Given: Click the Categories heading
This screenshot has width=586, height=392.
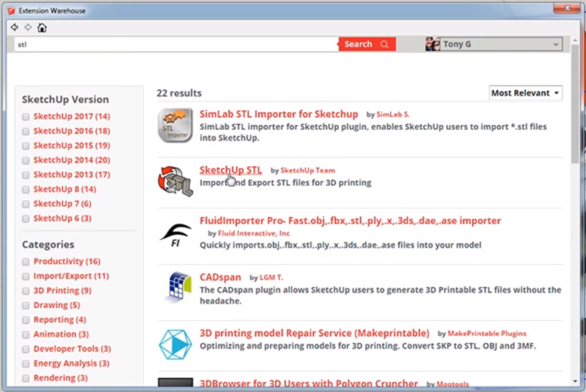Looking at the screenshot, I should pos(48,244).
